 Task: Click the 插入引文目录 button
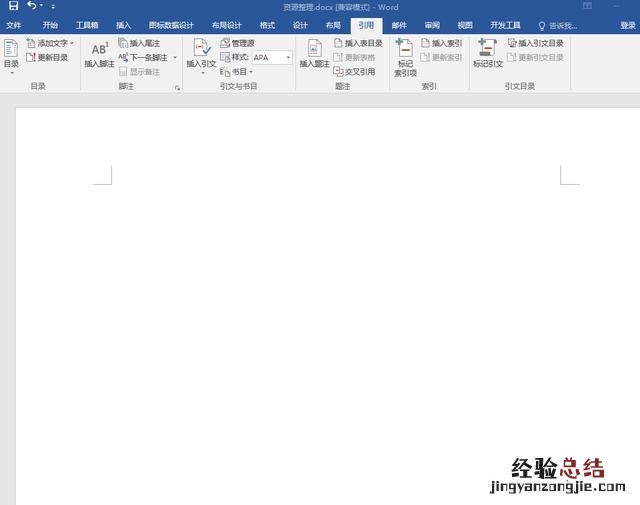536,43
